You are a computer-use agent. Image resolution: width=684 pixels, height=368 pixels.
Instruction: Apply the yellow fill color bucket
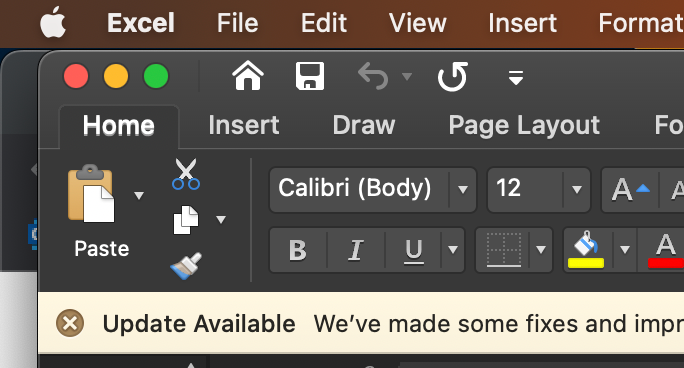[x=586, y=249]
